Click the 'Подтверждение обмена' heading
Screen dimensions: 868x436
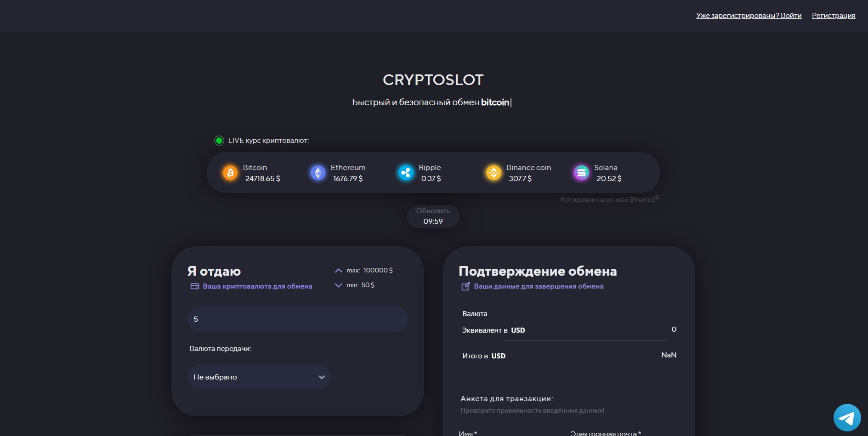point(538,271)
